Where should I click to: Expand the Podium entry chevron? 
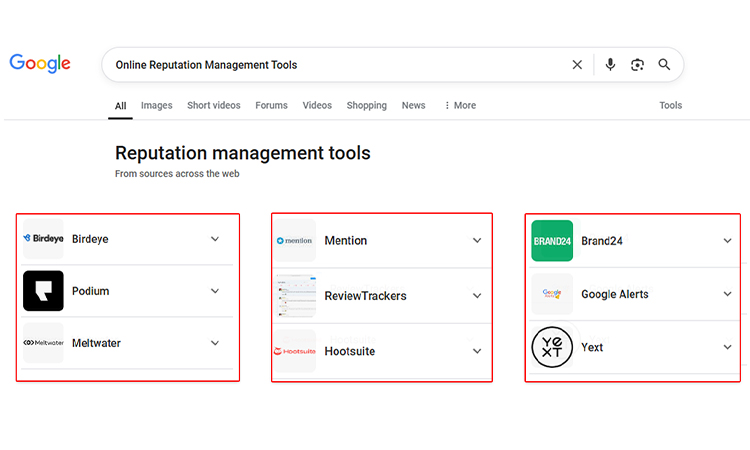(x=215, y=291)
